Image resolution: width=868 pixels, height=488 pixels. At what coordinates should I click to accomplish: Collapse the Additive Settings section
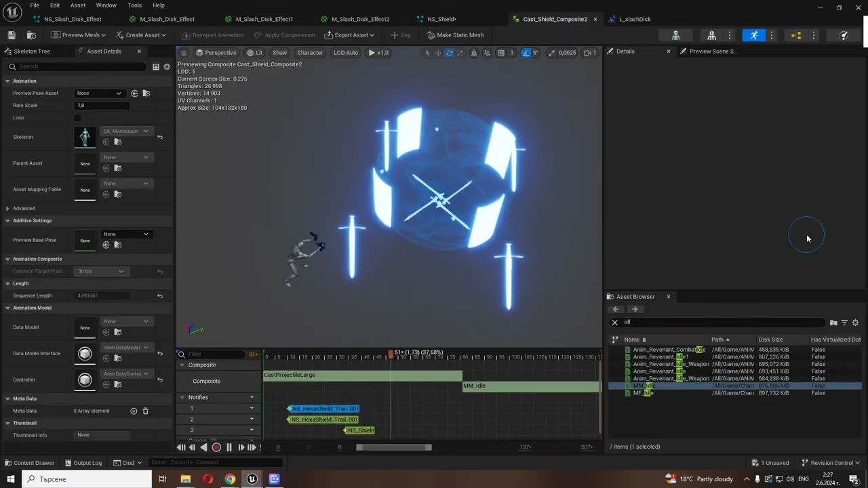(7, 220)
